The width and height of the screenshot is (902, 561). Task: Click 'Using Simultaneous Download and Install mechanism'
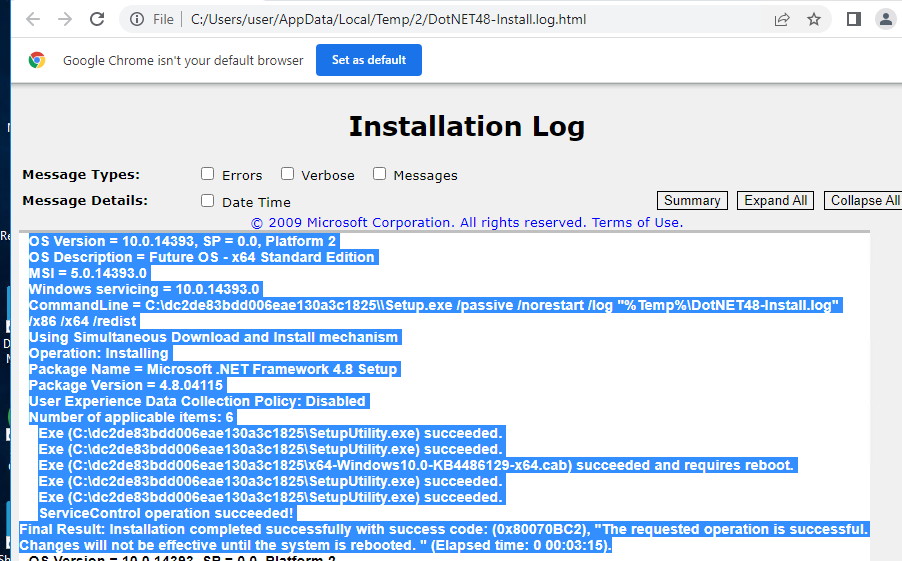coord(213,337)
